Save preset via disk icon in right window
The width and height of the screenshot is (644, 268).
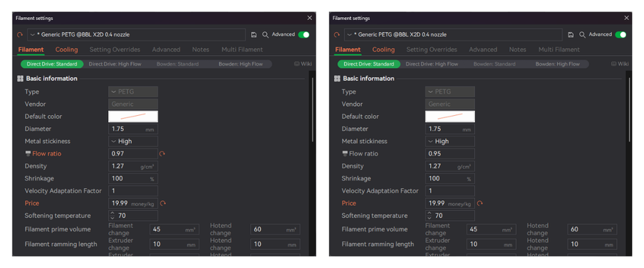click(x=571, y=35)
